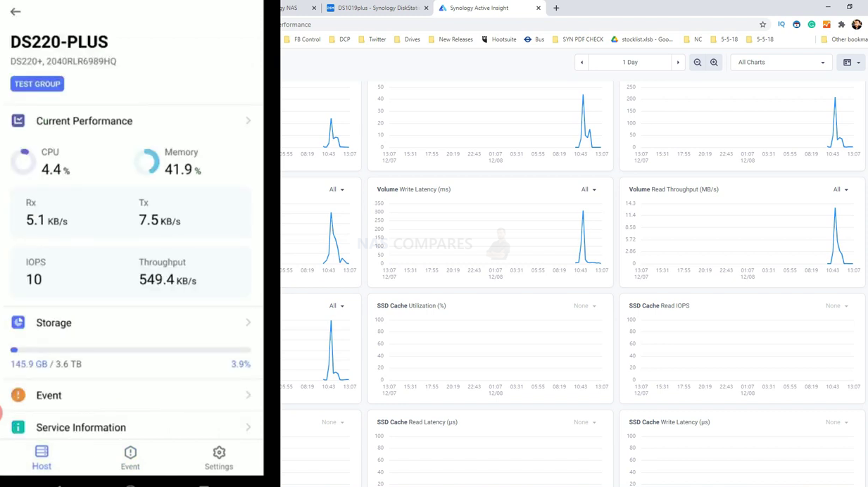Viewport: 868px width, 487px height.
Task: Zoom in the chart time range
Action: [714, 63]
